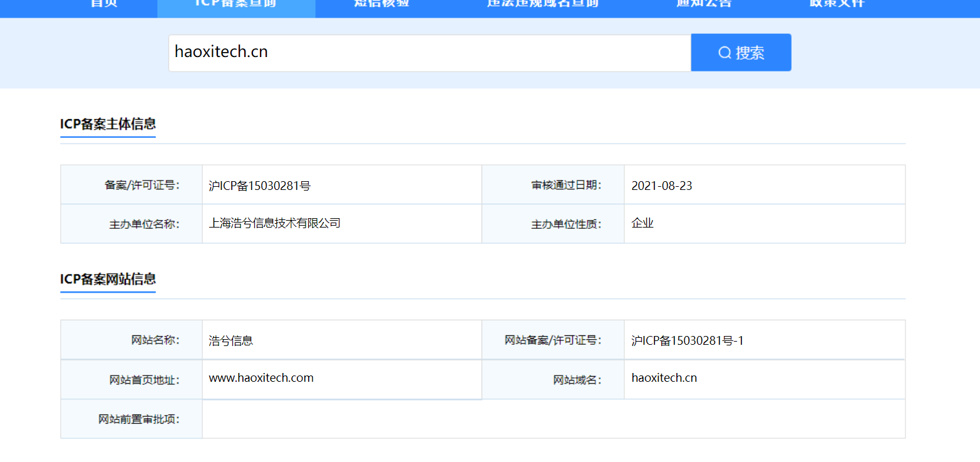The height and width of the screenshot is (462, 980).
Task: Click the 搜索 search button
Action: [x=741, y=53]
